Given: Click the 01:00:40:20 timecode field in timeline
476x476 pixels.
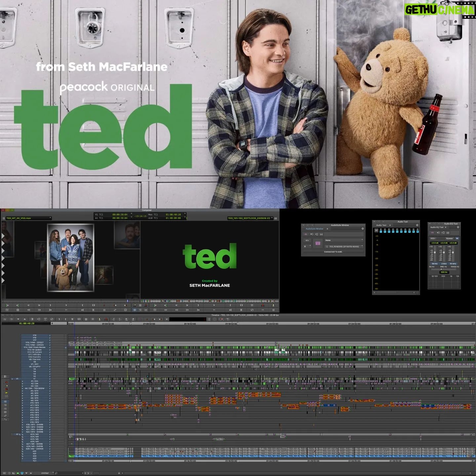Looking at the screenshot, I should pyautogui.click(x=27, y=323).
